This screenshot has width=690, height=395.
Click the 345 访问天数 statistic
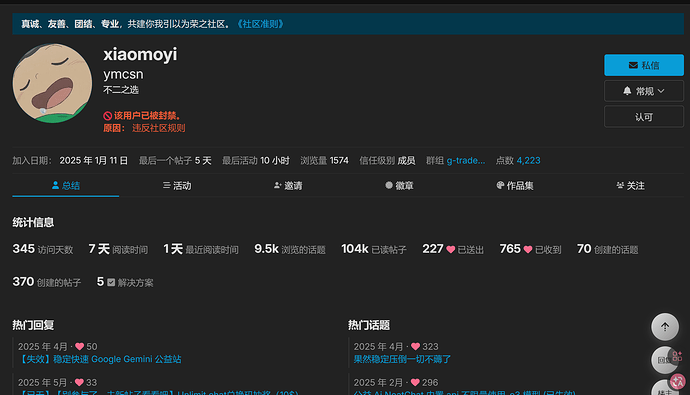tap(43, 249)
